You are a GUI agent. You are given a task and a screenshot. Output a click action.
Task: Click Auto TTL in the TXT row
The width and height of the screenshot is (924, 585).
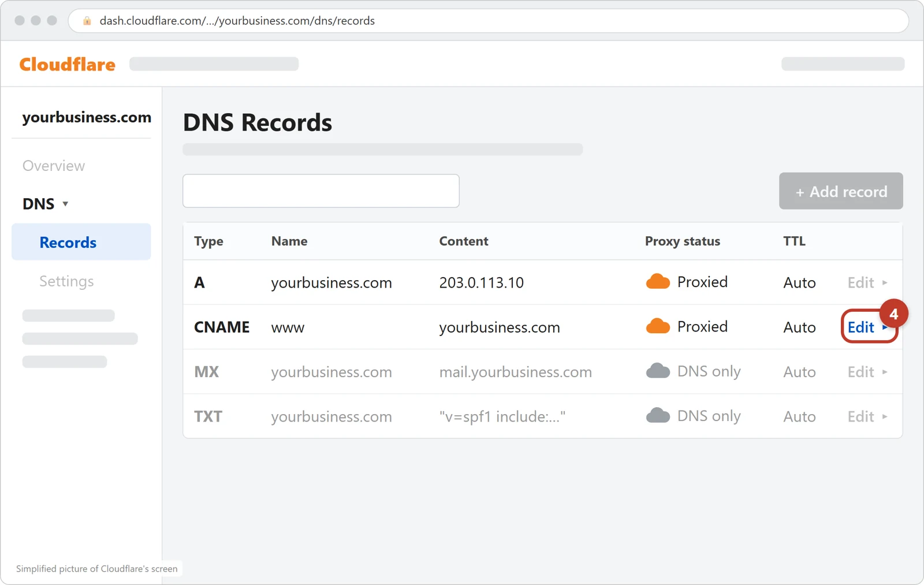point(799,416)
